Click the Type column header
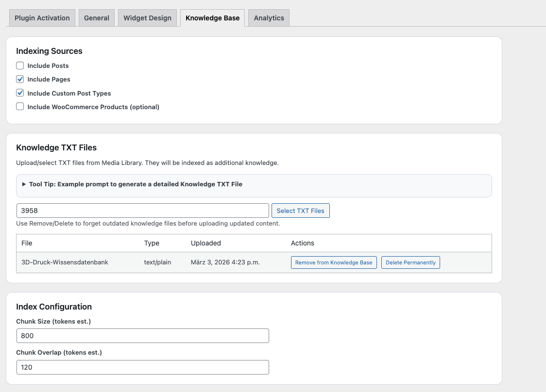The height and width of the screenshot is (392, 546). [x=152, y=243]
